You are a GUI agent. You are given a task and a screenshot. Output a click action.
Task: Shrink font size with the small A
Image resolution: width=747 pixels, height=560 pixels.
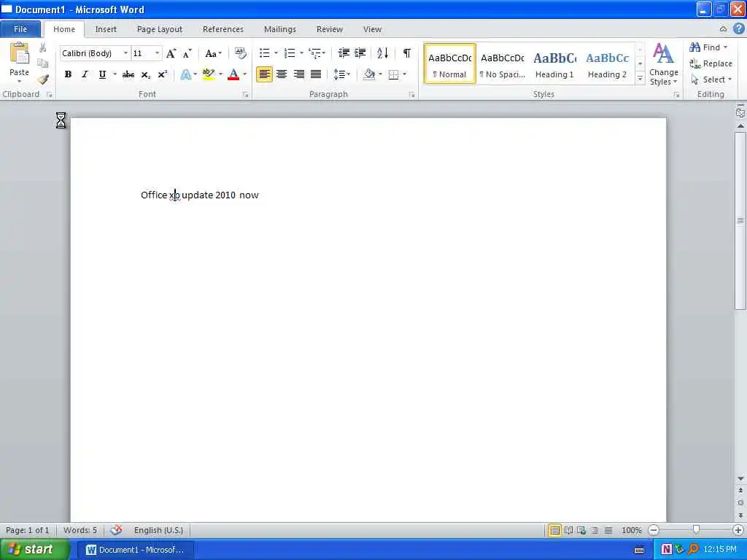pos(187,53)
